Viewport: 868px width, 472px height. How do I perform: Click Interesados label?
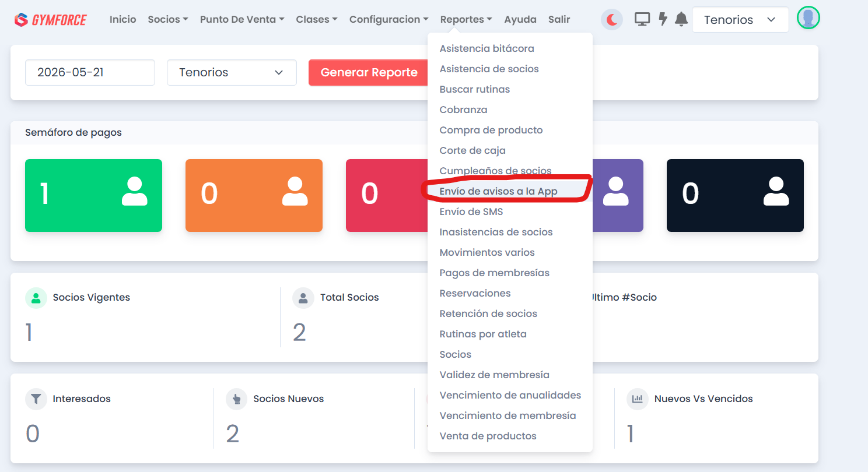pos(82,399)
